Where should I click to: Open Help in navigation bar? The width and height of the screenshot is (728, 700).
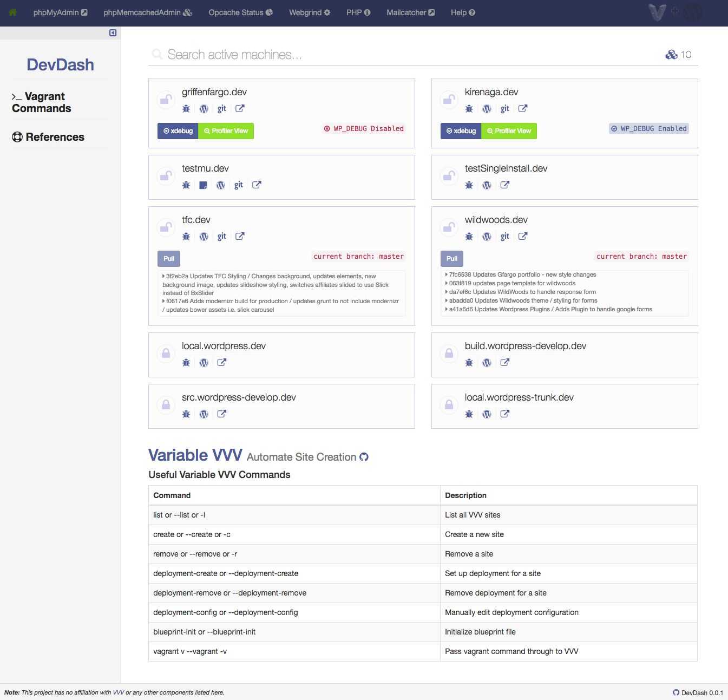click(463, 12)
